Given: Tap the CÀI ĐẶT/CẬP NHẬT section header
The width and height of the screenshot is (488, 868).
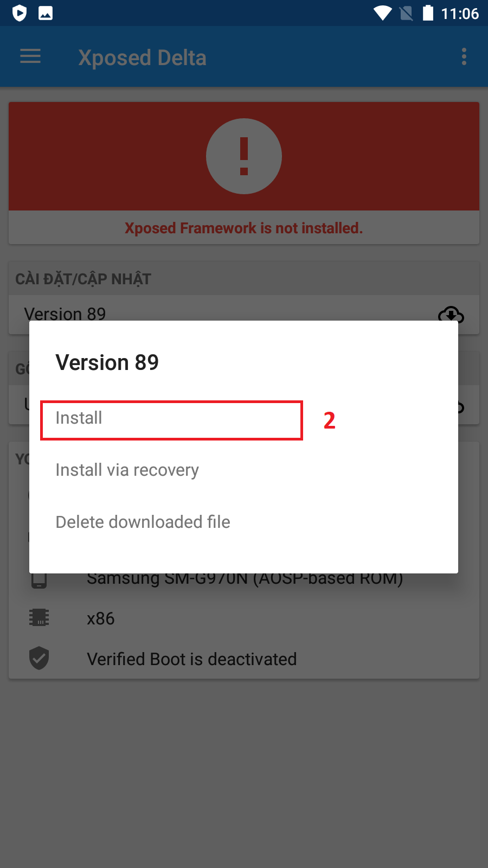Looking at the screenshot, I should click(84, 279).
